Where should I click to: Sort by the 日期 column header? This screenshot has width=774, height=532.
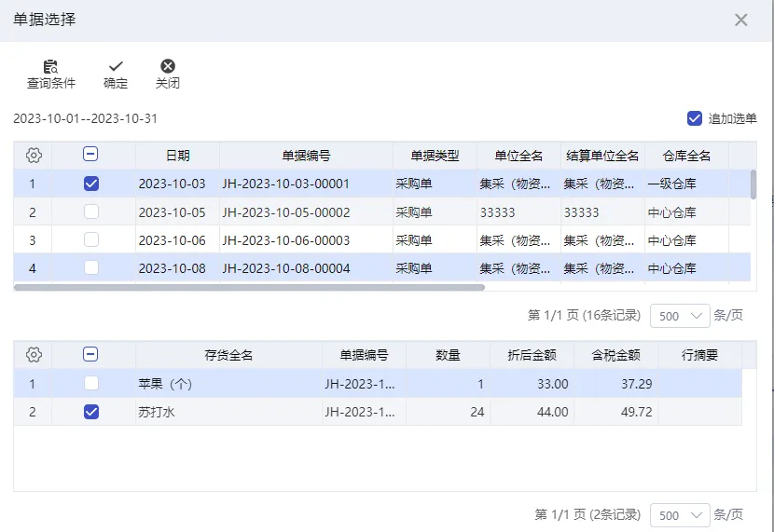[178, 156]
